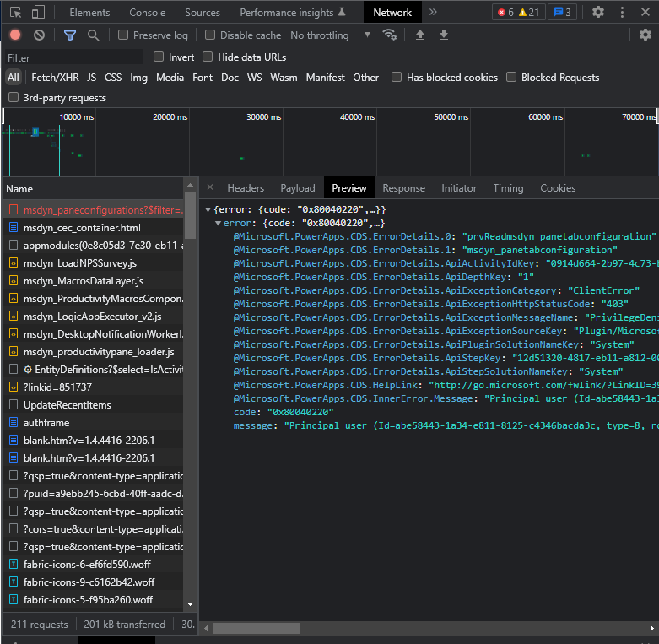The image size is (659, 644).
Task: Select the authframe document request
Action: [93, 423]
